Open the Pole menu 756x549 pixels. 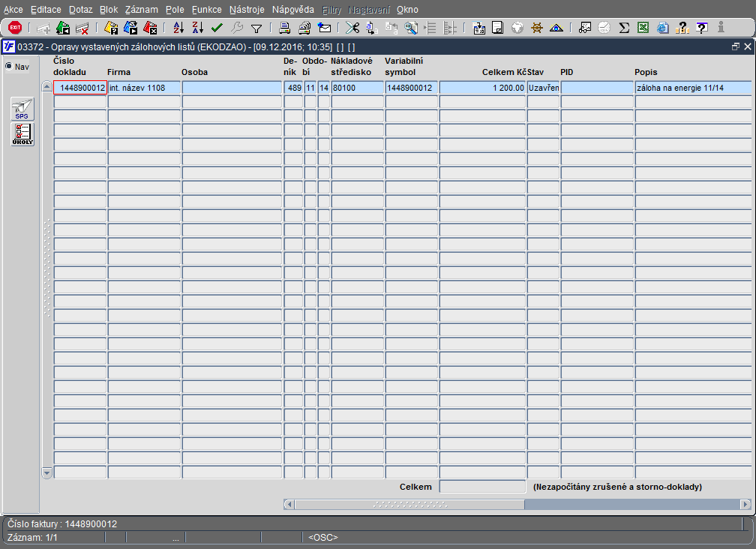tap(175, 10)
